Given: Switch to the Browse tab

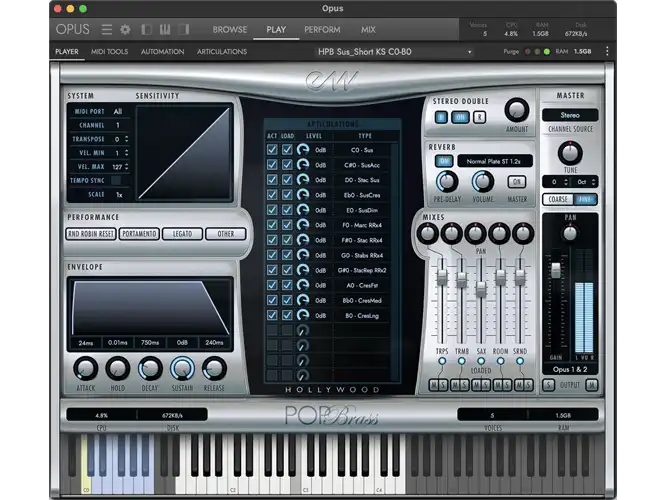Looking at the screenshot, I should point(230,29).
